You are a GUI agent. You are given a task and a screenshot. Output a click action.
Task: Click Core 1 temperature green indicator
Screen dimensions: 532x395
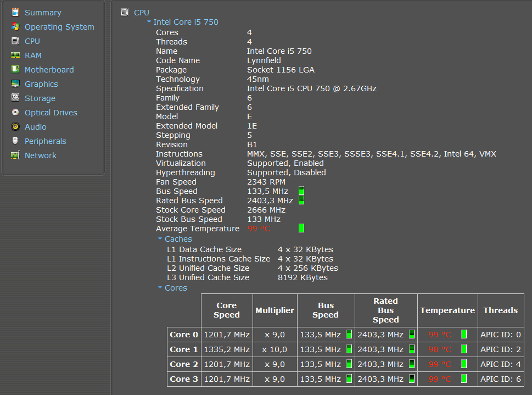tap(464, 349)
